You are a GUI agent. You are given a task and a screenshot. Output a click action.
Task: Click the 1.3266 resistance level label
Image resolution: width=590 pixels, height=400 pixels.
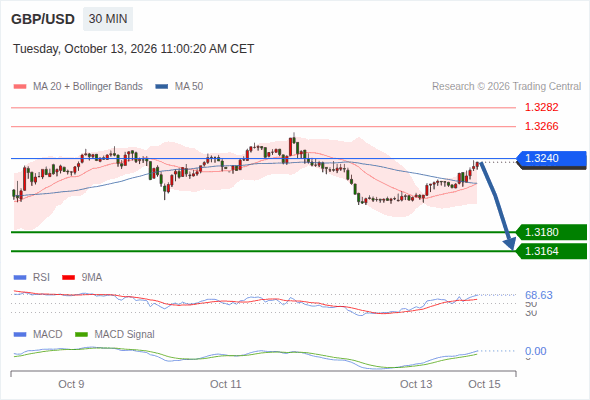coord(541,126)
